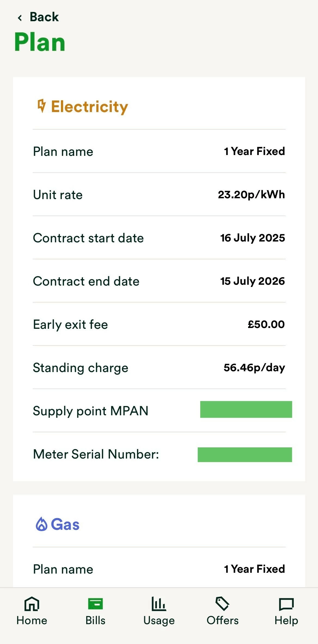Tap the Usage bar chart icon
318x644 pixels.
[159, 604]
